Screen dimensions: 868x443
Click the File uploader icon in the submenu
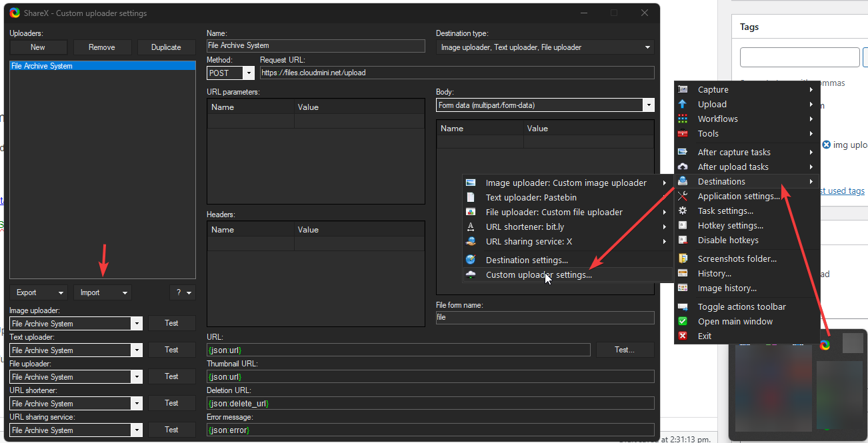[471, 212]
